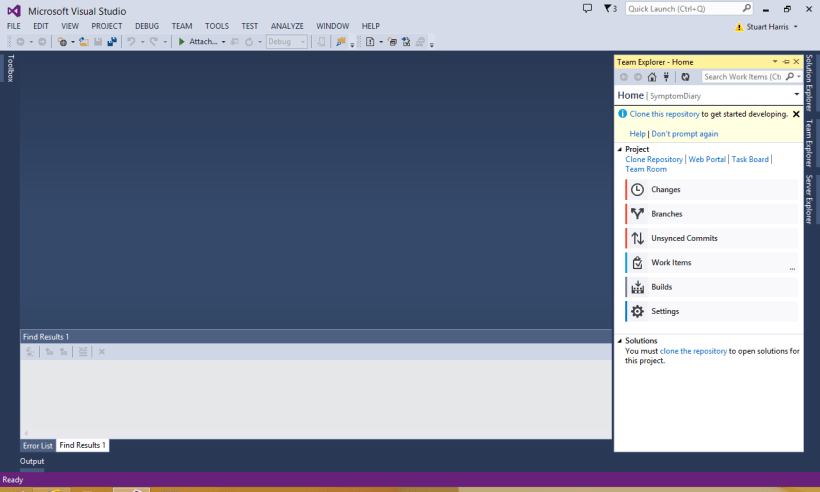The width and height of the screenshot is (820, 492).
Task: Open Team Explorer window position dropdown
Action: click(775, 62)
